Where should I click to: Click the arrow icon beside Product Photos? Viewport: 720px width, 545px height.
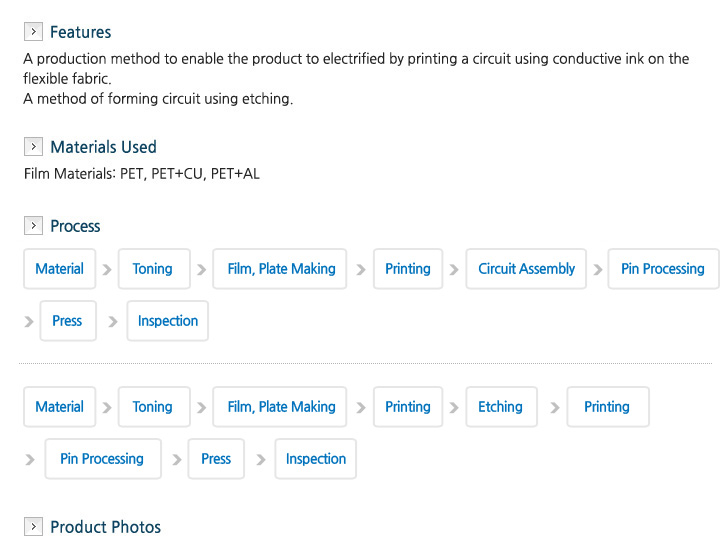33,527
